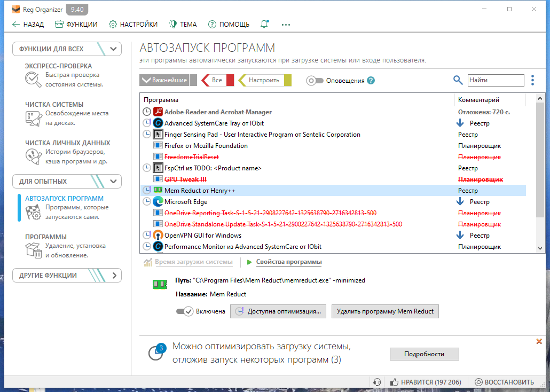Switch to Свойства программы tab

(289, 262)
